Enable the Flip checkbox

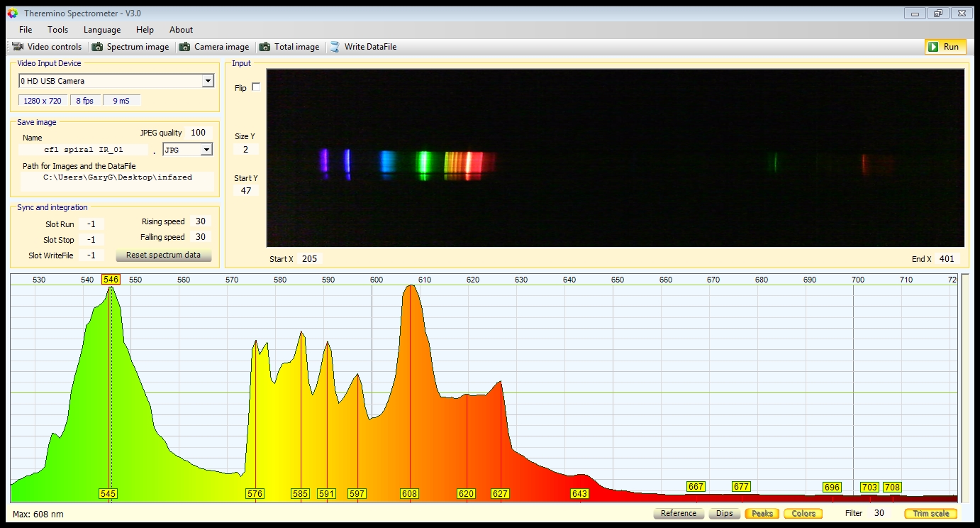point(256,87)
